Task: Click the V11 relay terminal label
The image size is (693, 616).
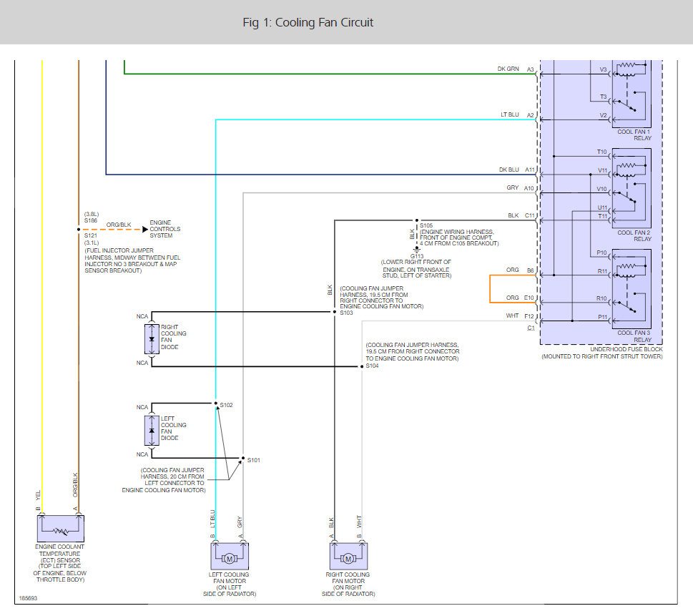Action: [603, 170]
